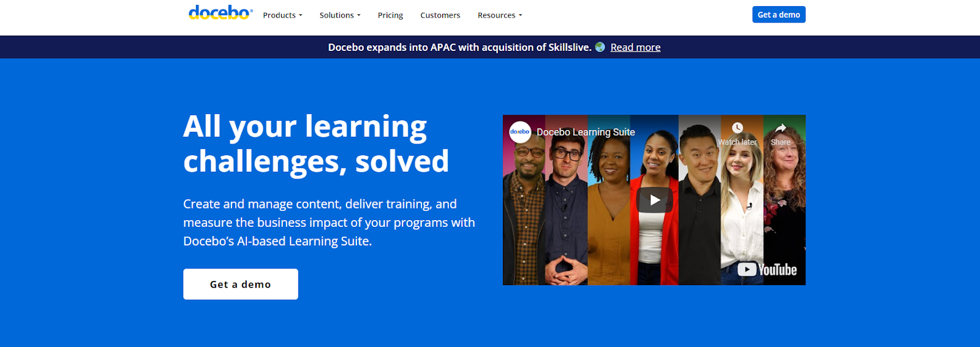The width and height of the screenshot is (980, 347).
Task: Click the 'Docebo expands into APAC' banner text
Action: 459,47
